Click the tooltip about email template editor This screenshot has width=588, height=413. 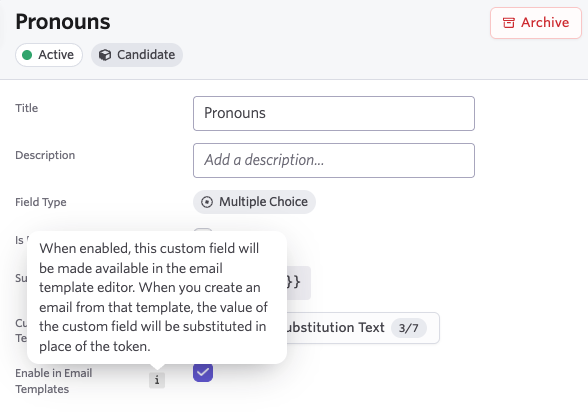coord(157,297)
